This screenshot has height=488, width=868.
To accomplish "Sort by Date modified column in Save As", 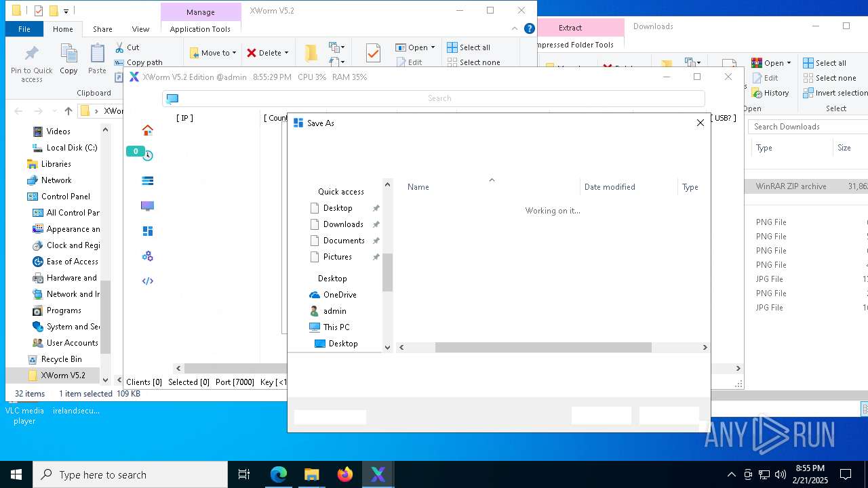I will (x=610, y=187).
